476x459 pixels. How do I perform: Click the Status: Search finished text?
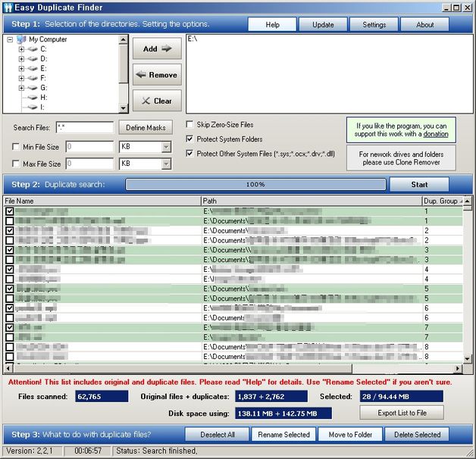pos(157,451)
